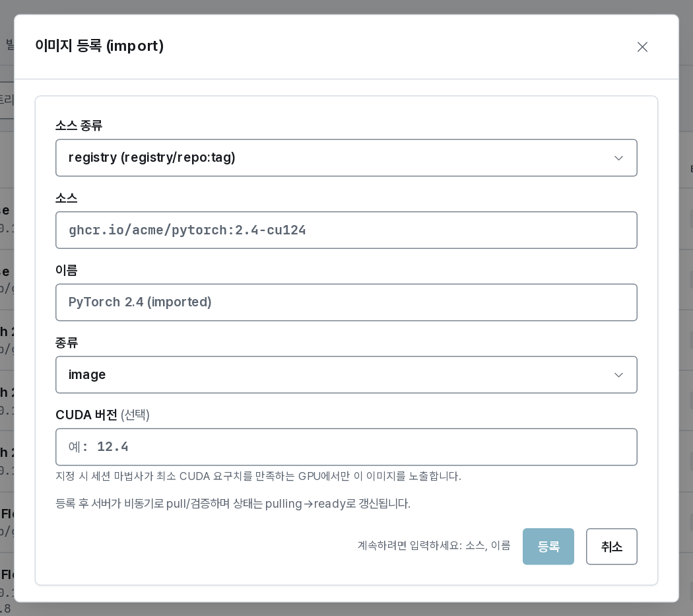Click the dialog title 이미지 등록 (import)
693x616 pixels.
(x=100, y=46)
